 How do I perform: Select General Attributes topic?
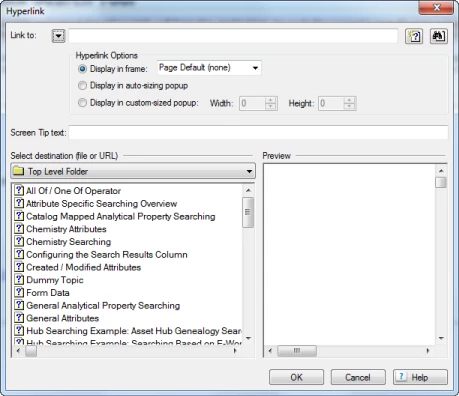pos(62,318)
